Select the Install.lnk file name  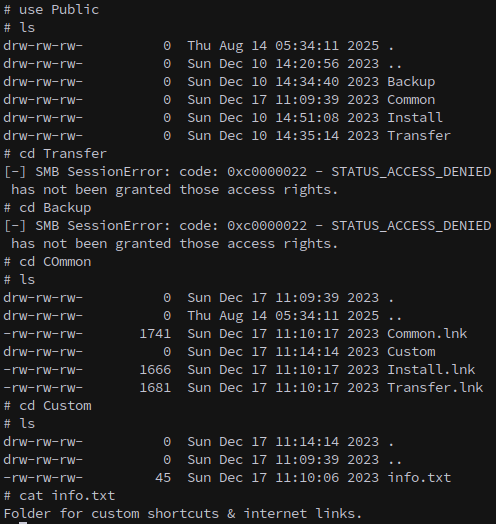(x=431, y=370)
